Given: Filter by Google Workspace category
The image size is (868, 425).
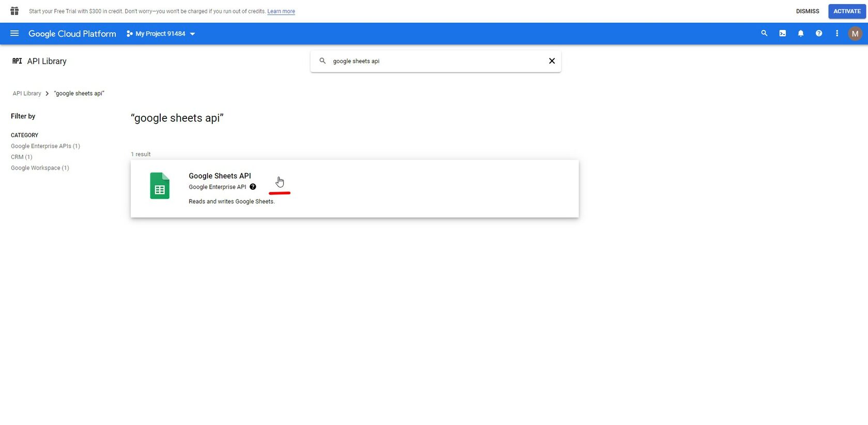Looking at the screenshot, I should click(x=40, y=168).
